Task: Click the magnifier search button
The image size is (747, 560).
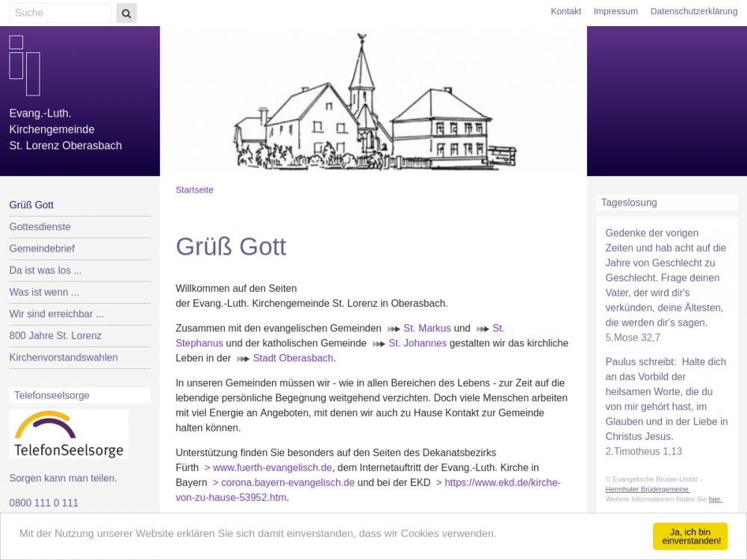Action: pos(126,13)
